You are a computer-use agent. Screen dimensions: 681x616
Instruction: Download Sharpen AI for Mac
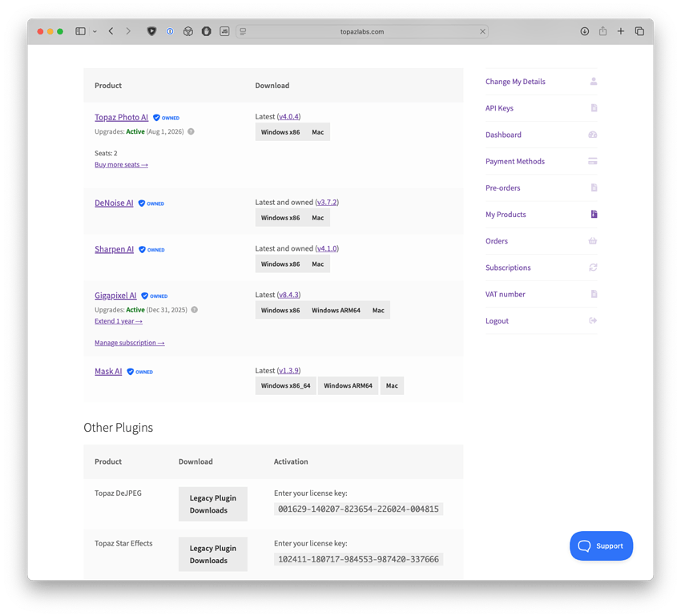coord(318,264)
